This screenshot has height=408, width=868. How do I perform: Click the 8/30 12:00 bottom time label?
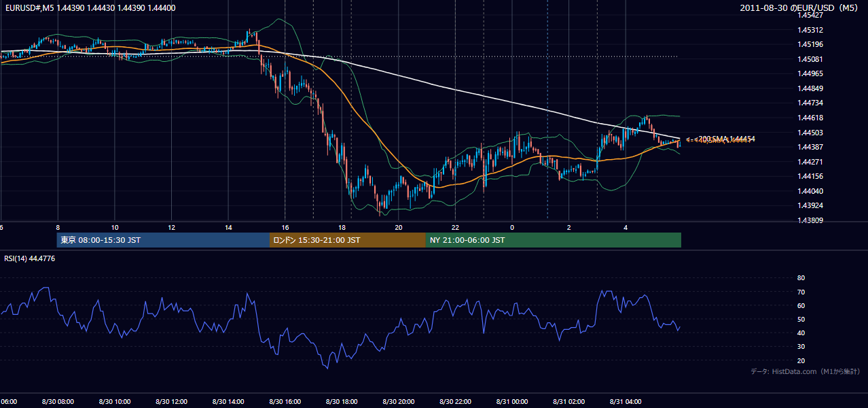pyautogui.click(x=171, y=402)
